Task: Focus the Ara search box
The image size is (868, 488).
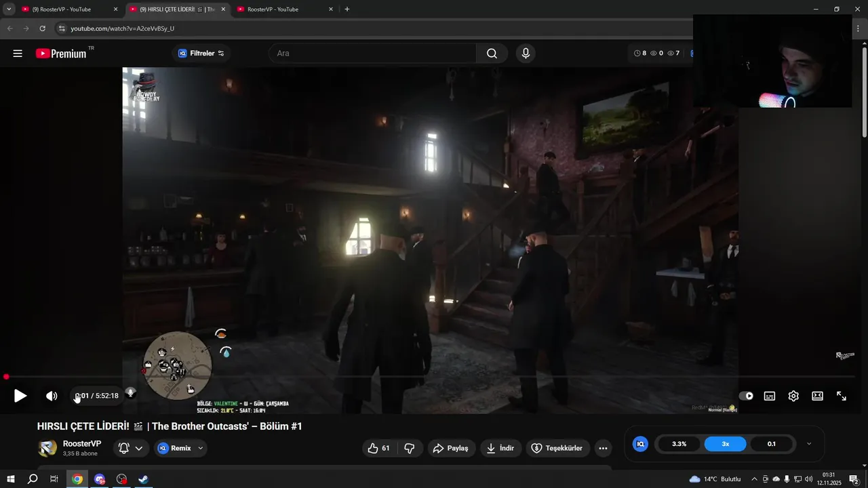Action: tap(373, 54)
